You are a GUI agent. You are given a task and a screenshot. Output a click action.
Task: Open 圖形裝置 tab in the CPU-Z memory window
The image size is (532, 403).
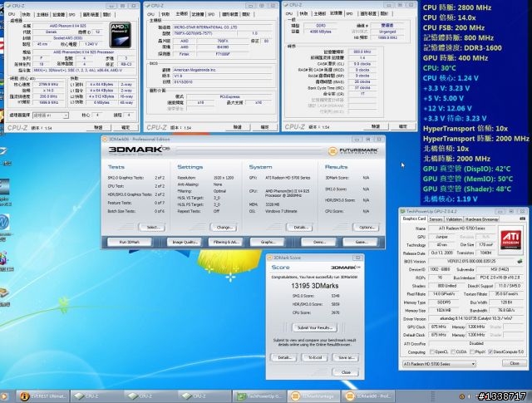[x=367, y=13]
